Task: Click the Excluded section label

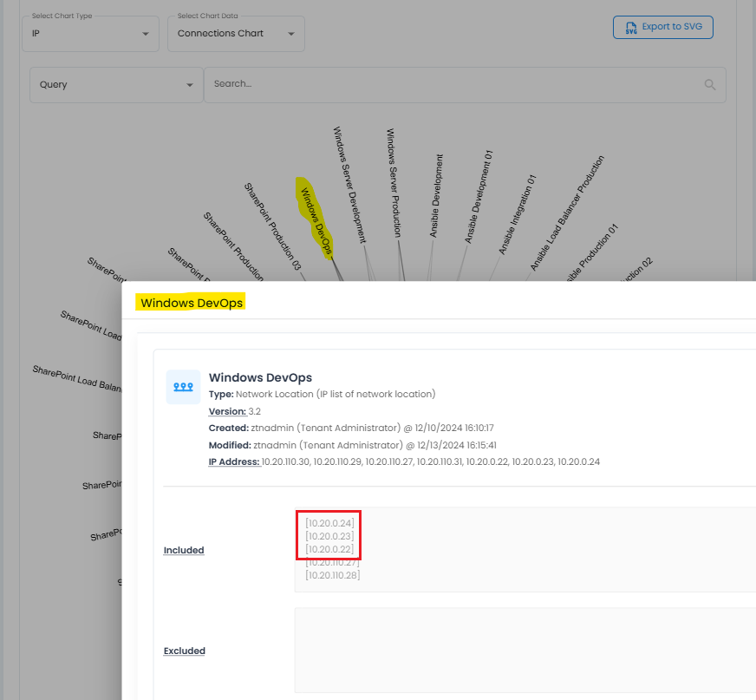Action: point(185,651)
